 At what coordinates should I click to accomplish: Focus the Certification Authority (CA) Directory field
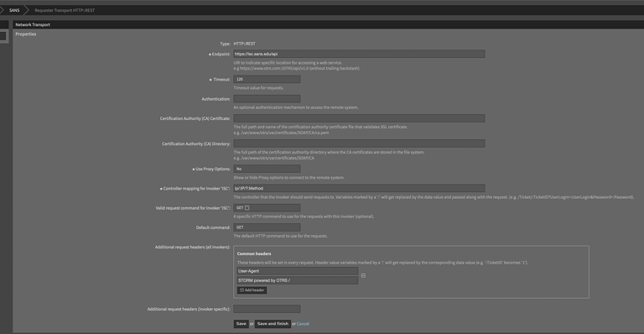point(360,144)
